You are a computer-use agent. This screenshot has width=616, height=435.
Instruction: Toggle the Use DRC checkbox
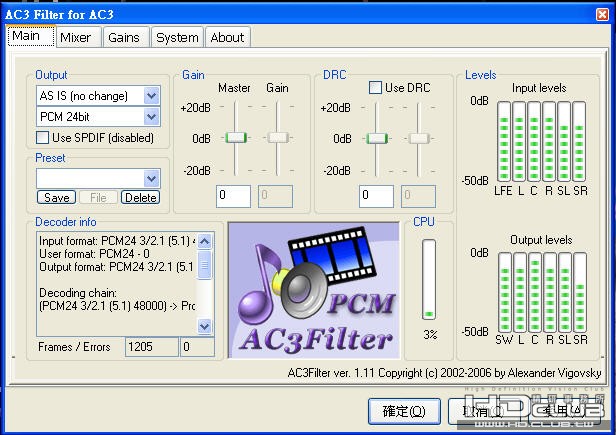(x=375, y=87)
